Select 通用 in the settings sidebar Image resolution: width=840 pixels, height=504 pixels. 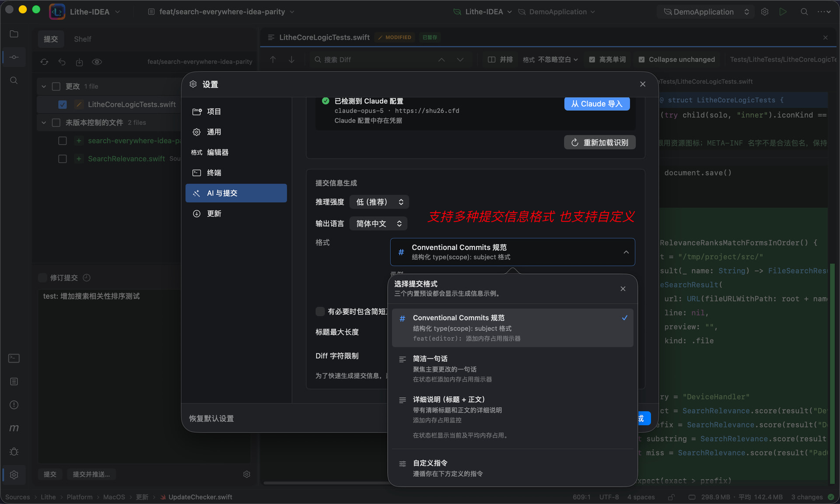coord(236,132)
